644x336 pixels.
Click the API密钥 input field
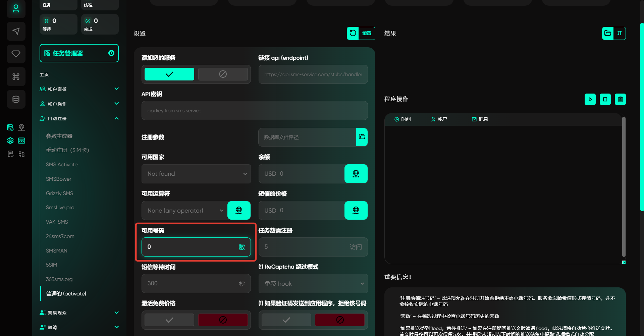click(x=254, y=111)
